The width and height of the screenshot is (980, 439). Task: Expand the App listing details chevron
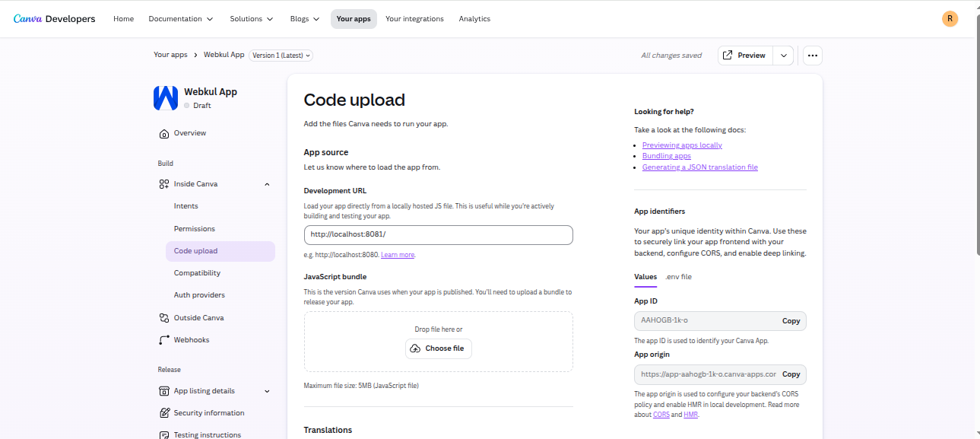[x=267, y=391]
